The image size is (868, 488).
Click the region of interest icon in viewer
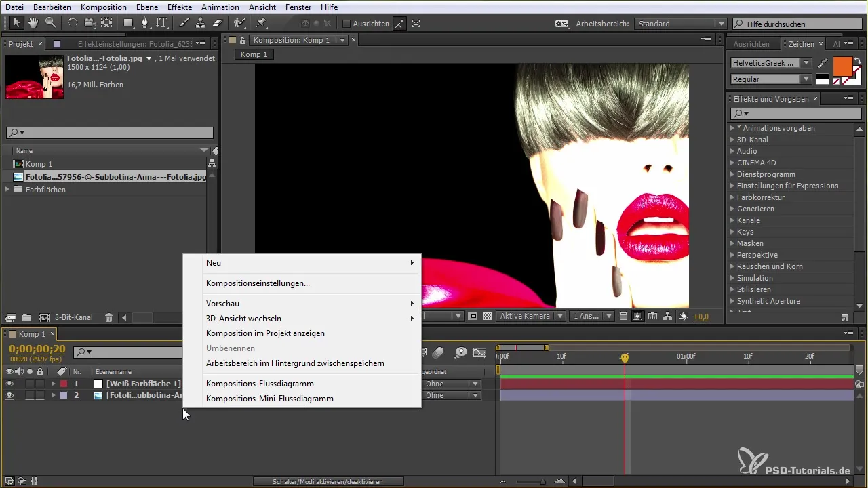(x=473, y=317)
